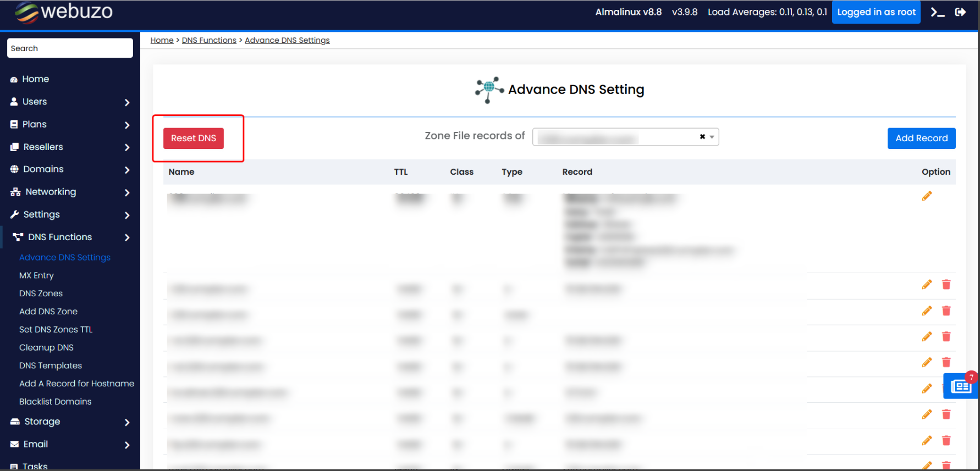This screenshot has height=471, width=980.
Task: Click the logout icon in header
Action: coord(961,12)
